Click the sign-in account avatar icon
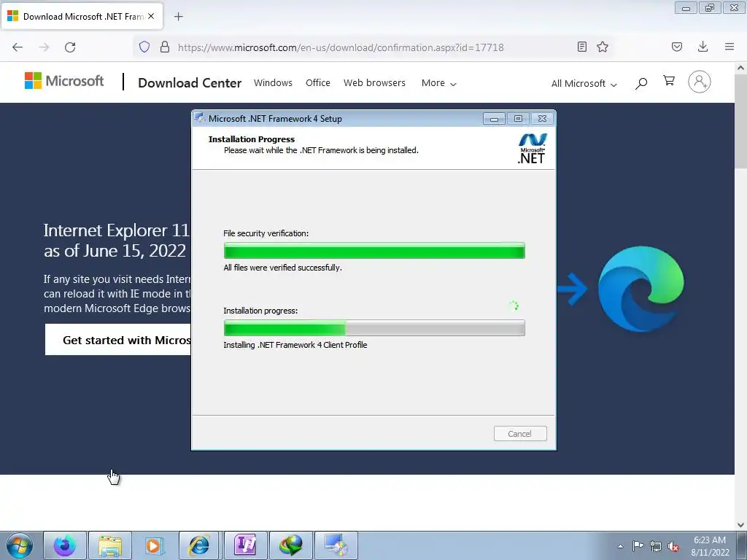Viewport: 747px width, 560px height. point(700,82)
